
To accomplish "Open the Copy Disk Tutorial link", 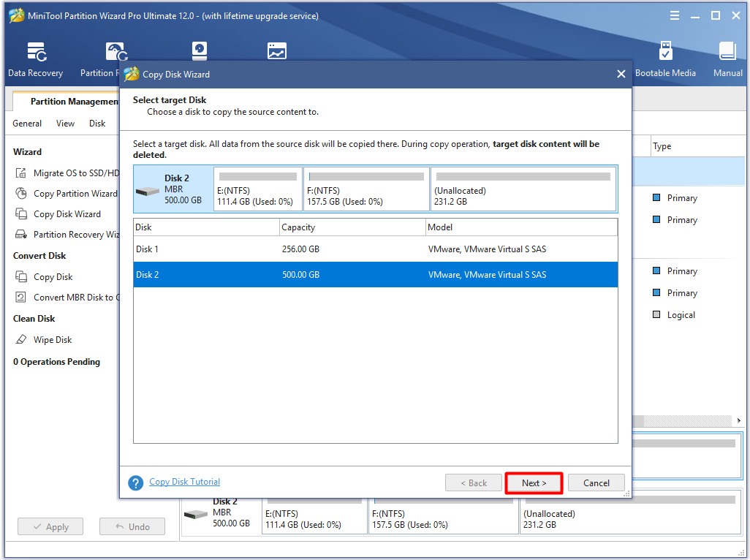I will [184, 482].
